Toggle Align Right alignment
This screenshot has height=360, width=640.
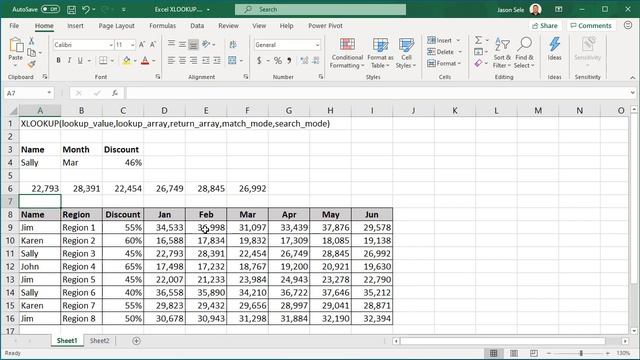[x=194, y=61]
